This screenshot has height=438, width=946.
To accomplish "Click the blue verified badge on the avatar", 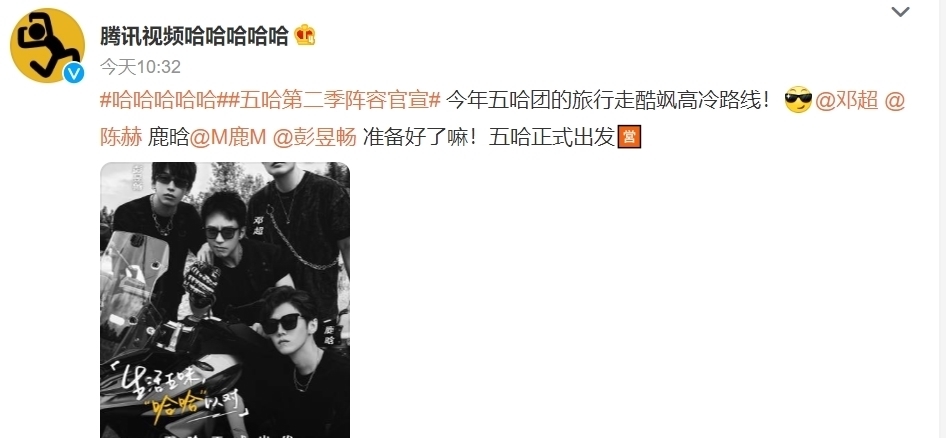I will coord(74,73).
